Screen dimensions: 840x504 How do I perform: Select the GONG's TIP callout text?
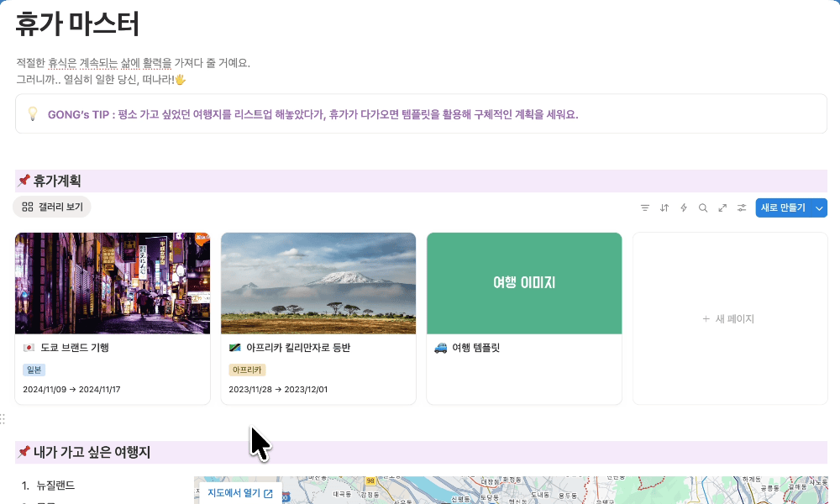(x=312, y=114)
